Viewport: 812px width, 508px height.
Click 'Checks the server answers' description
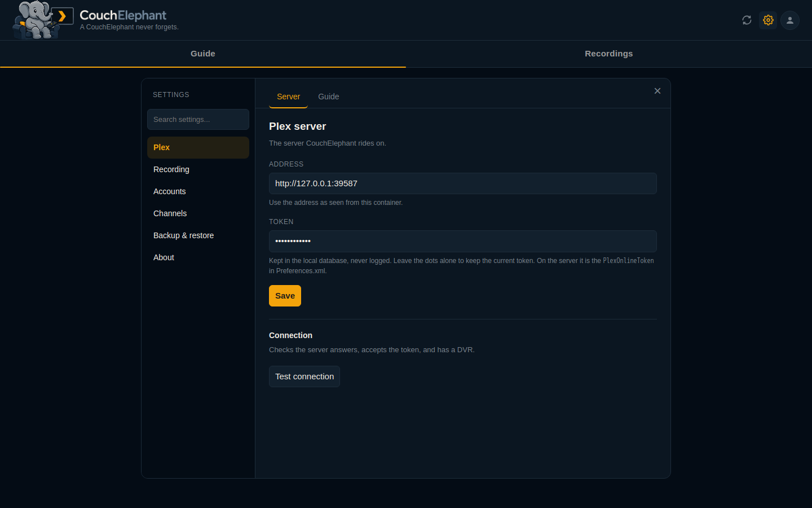pyautogui.click(x=372, y=350)
